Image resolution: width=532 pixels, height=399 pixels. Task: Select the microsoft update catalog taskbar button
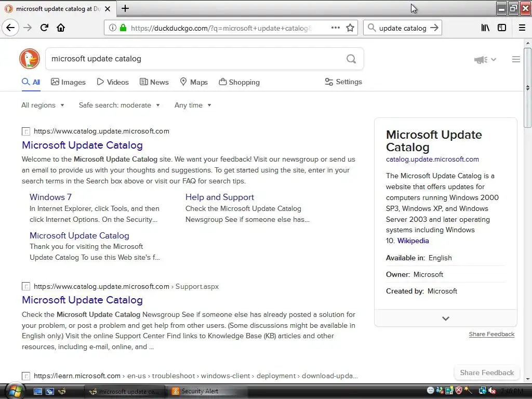tap(124, 391)
